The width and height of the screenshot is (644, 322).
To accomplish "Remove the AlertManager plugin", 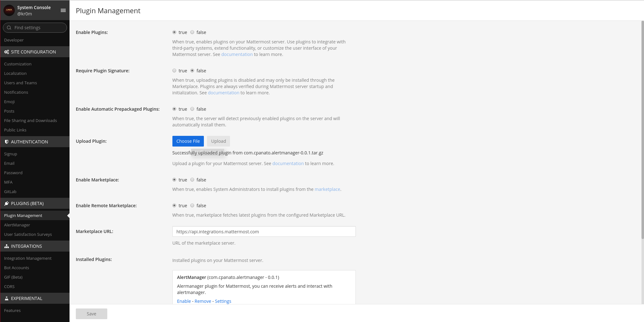I will [203, 301].
